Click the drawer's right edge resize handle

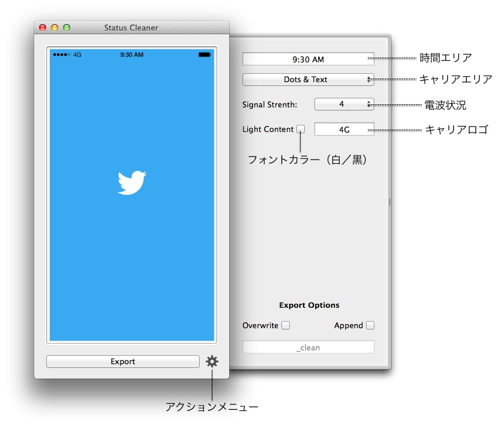pyautogui.click(x=389, y=202)
